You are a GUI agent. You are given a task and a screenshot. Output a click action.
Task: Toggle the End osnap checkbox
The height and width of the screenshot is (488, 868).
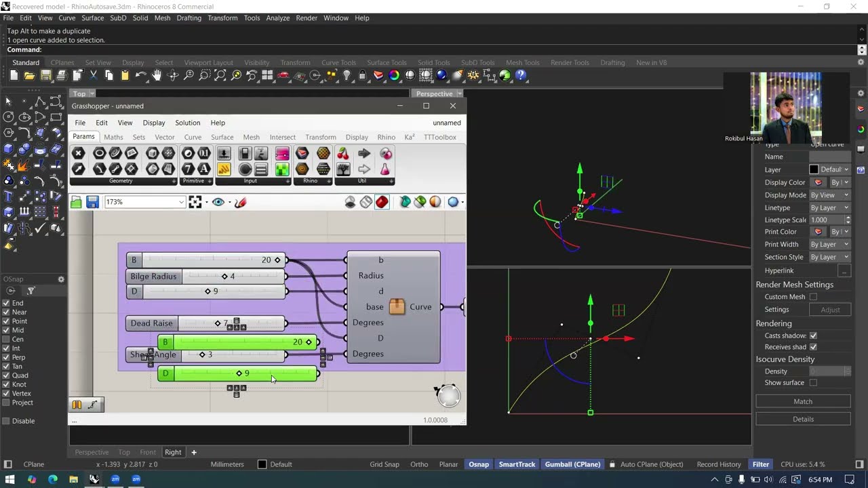tap(6, 304)
